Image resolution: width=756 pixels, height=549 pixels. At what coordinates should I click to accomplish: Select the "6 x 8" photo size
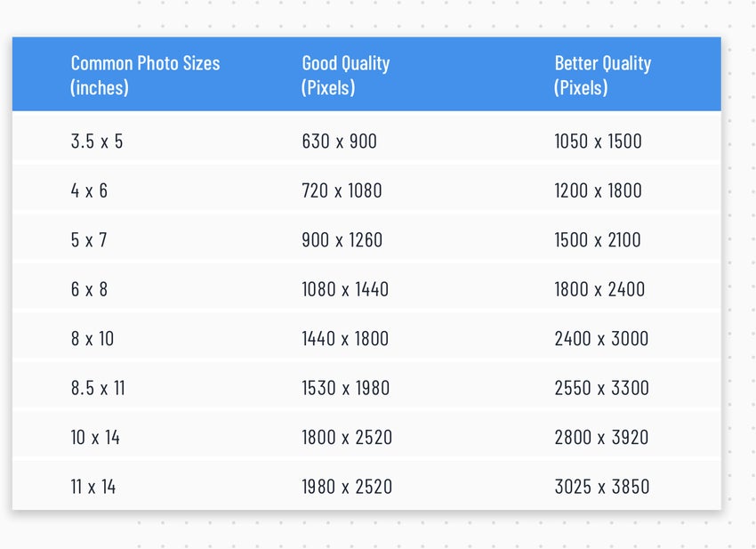point(89,289)
